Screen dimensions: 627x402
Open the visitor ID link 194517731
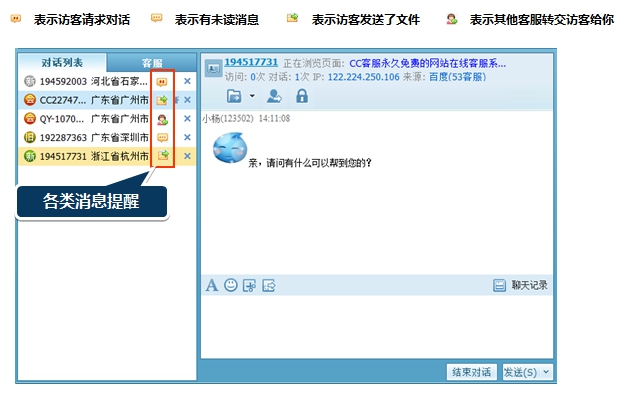click(x=251, y=62)
